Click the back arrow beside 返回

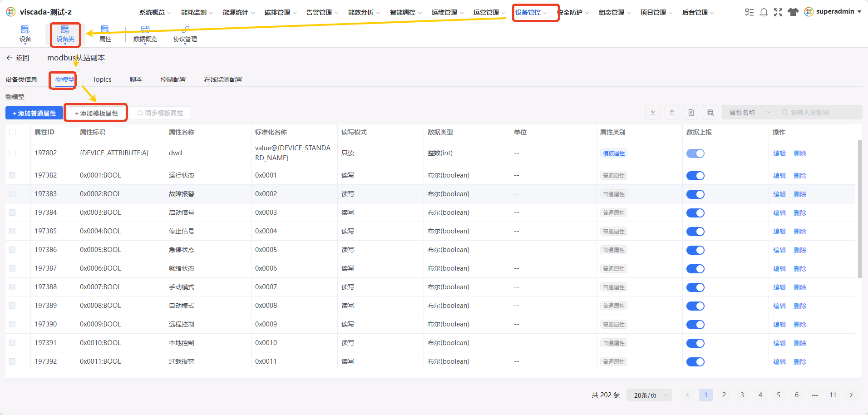(x=10, y=58)
